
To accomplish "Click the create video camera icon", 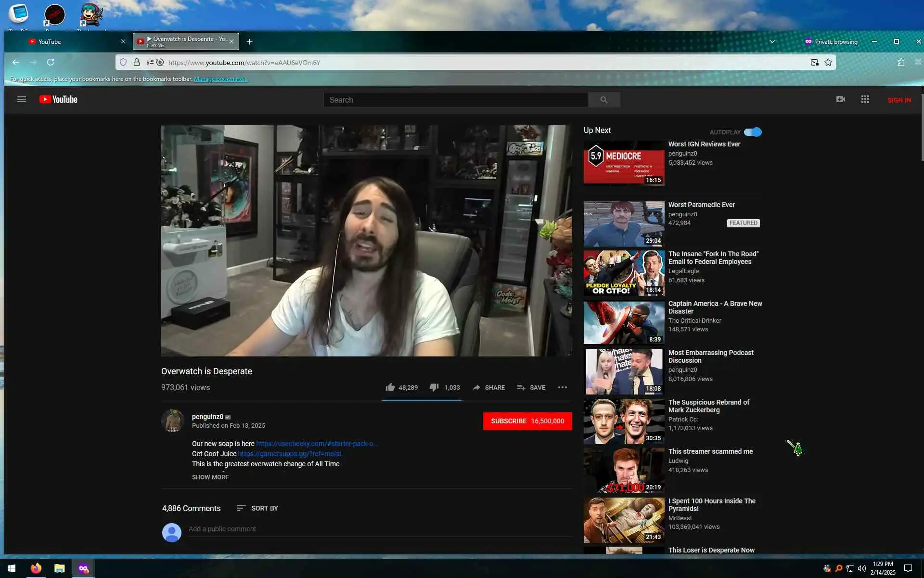I will point(840,99).
